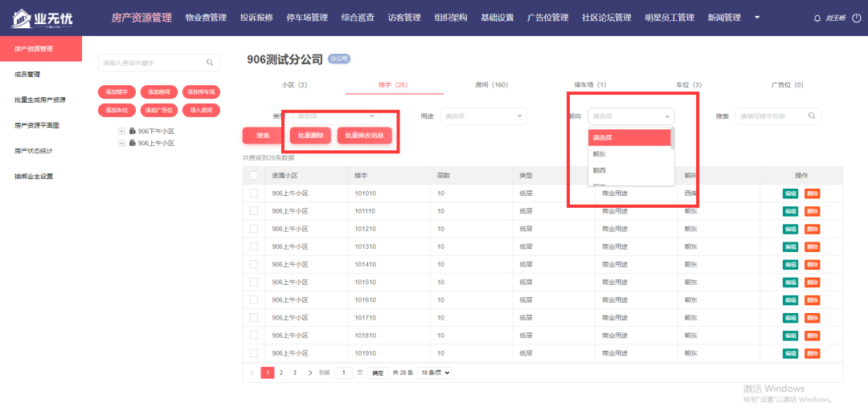The width and height of the screenshot is (868, 411).
Task: Collapse the 朝向 dropdown
Action: pos(631,116)
